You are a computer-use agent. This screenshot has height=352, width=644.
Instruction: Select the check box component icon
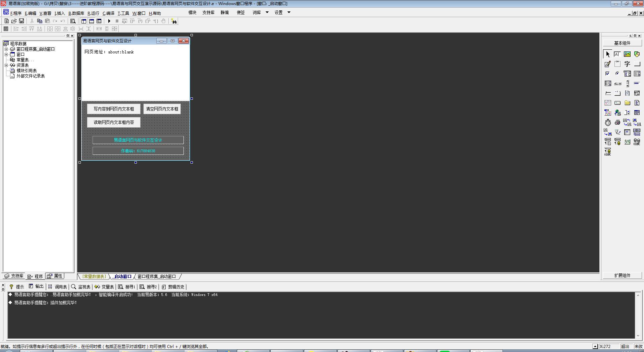pyautogui.click(x=607, y=74)
